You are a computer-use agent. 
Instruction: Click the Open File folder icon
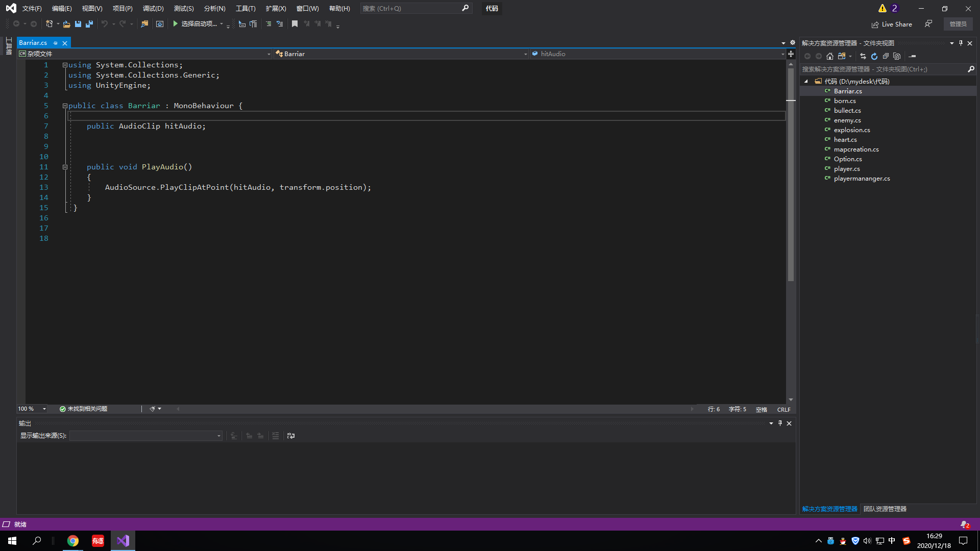(66, 24)
